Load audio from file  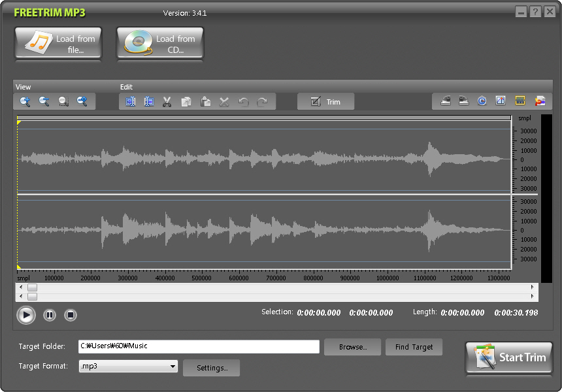(x=58, y=43)
